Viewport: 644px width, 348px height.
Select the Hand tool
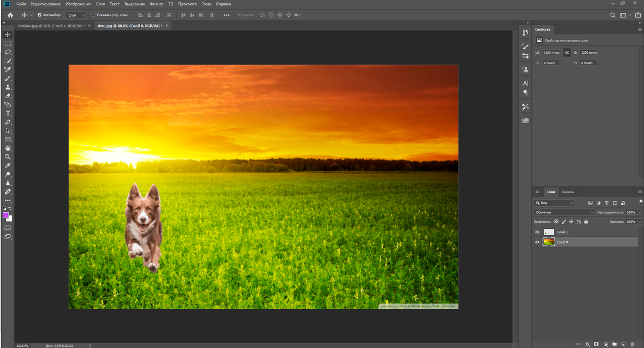(8, 148)
